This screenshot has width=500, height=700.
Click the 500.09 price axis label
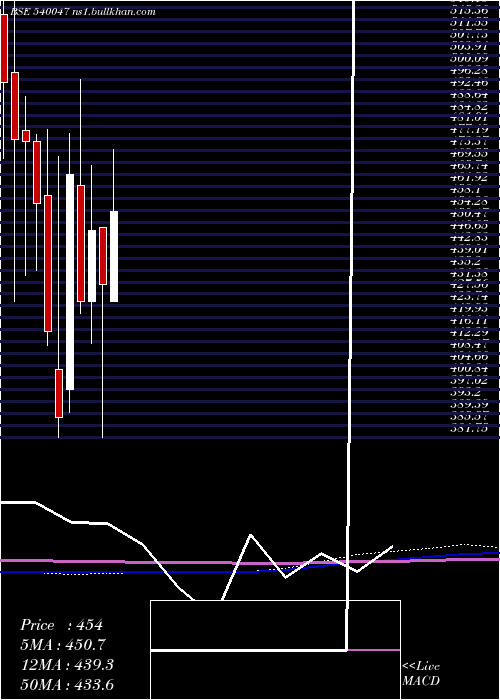[468, 58]
